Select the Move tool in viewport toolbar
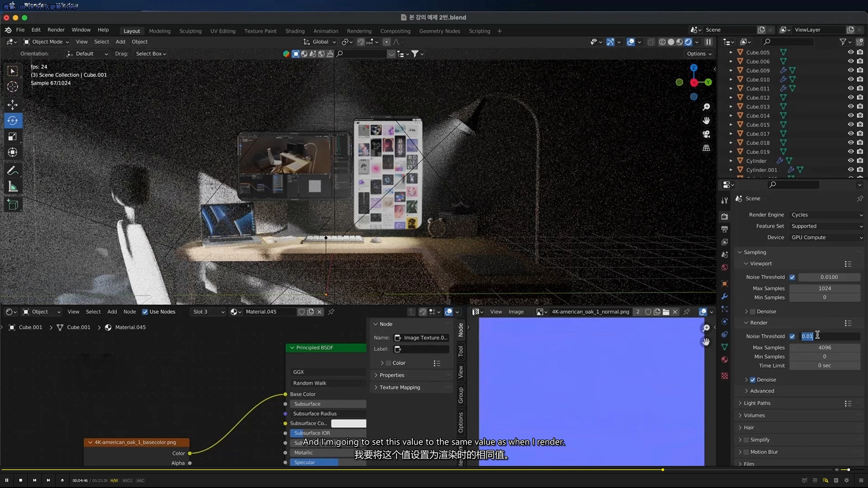This screenshot has width=868, height=488. tap(12, 104)
